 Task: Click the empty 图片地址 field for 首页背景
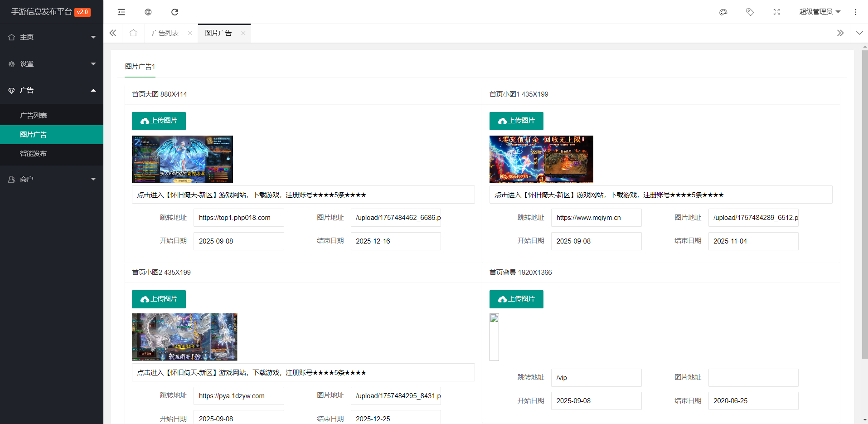point(753,378)
